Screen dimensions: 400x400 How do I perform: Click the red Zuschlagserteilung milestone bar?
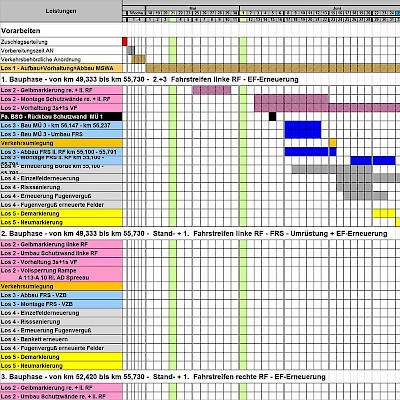(x=125, y=42)
